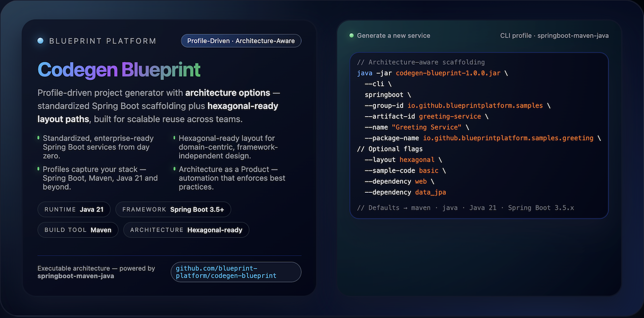644x318 pixels.
Task: Click the Codegen Blueprint heading
Action: coord(119,69)
